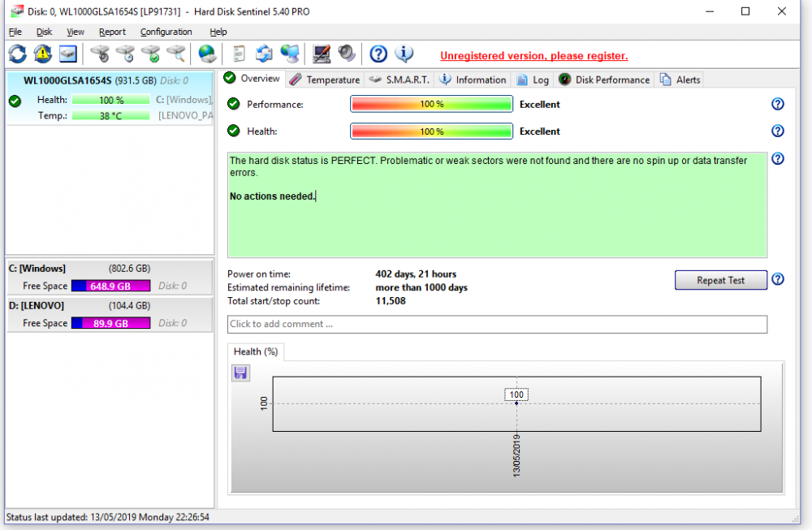
Task: Click the Health 100 % bar in disk list
Action: point(110,100)
